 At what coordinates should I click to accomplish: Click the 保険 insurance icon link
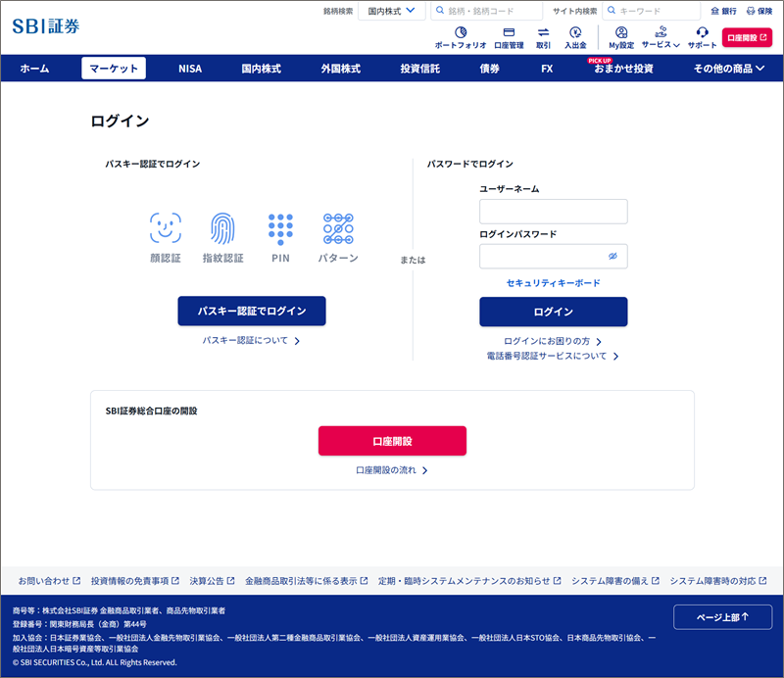tap(759, 11)
